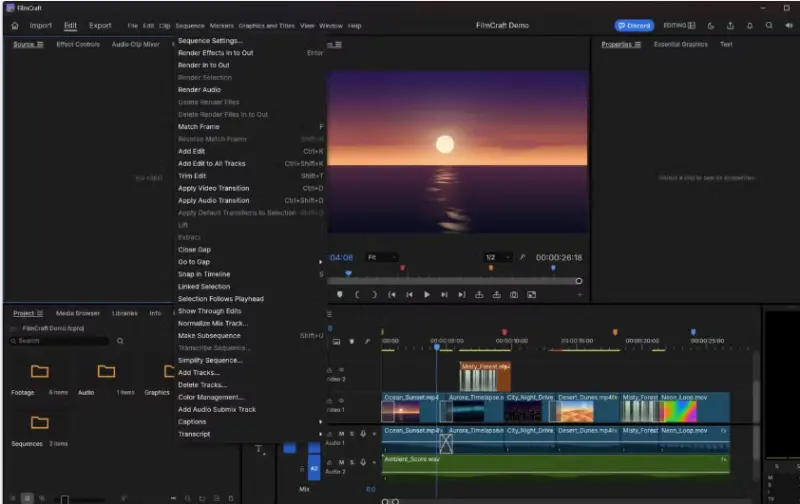800x504 pixels.
Task: Go to Out point in the monitor
Action: click(462, 294)
